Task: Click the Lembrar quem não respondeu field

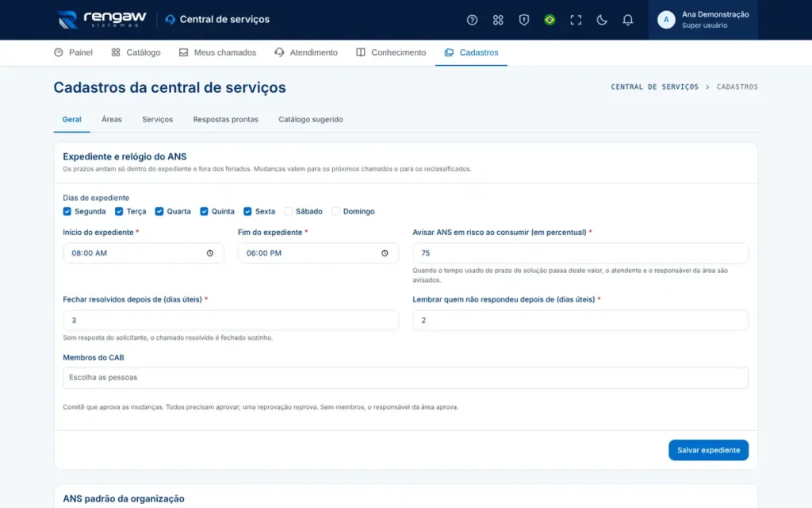Action: pos(580,321)
